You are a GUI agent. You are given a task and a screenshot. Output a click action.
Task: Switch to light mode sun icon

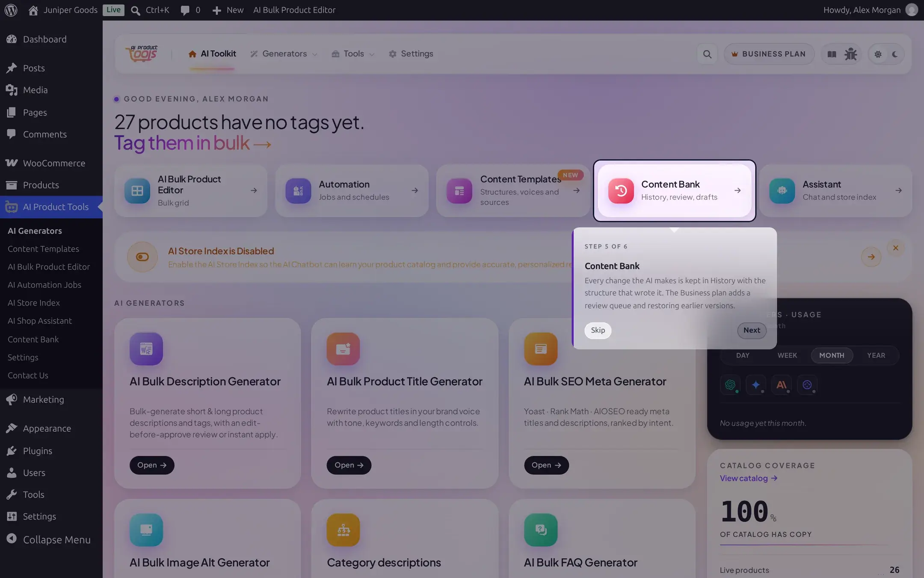pyautogui.click(x=878, y=54)
